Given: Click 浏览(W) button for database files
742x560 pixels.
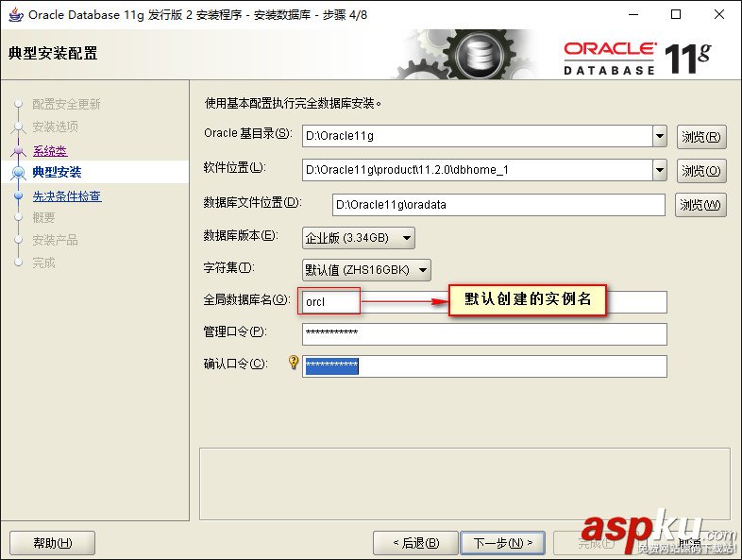Looking at the screenshot, I should [x=700, y=205].
